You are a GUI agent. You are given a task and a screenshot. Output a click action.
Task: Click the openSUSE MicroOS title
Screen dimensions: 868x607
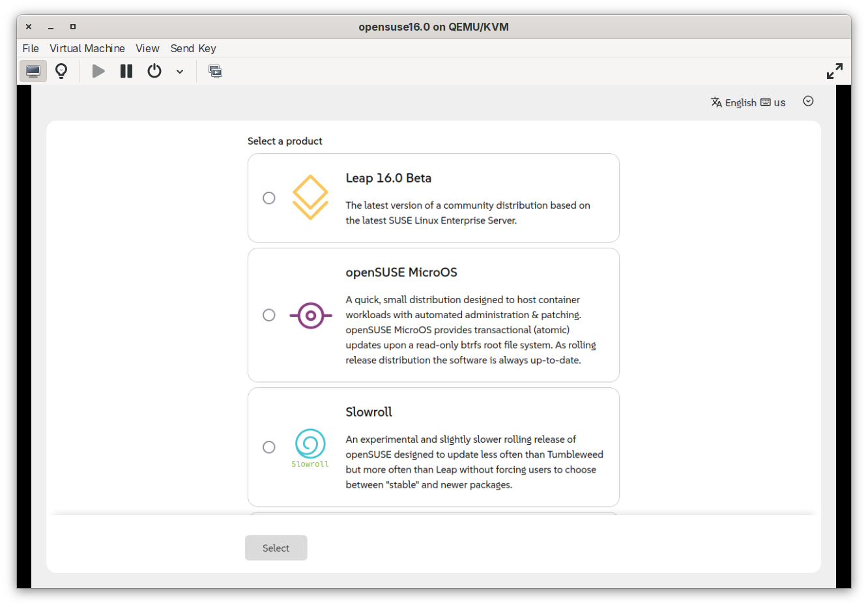401,273
